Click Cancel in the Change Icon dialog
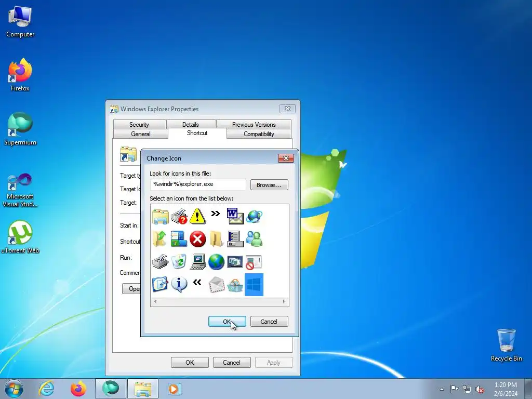 point(269,321)
